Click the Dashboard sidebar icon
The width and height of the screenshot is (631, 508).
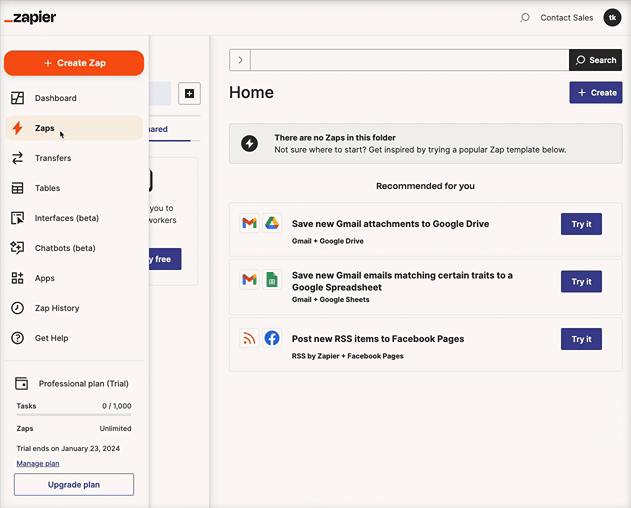(x=17, y=98)
